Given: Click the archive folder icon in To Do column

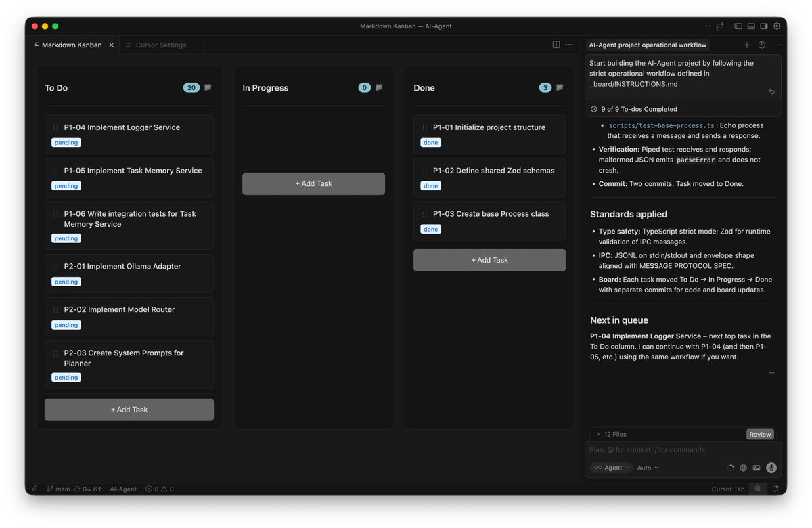Looking at the screenshot, I should (208, 87).
